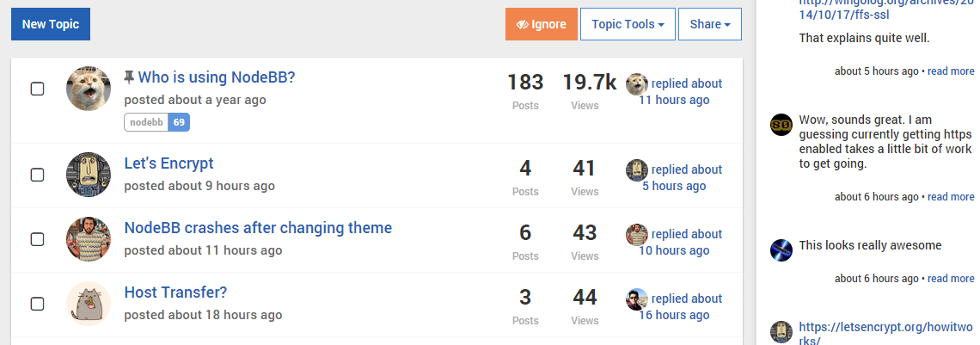Click Host Transfer topic author cat avatar
Viewport: 980px width, 345px height.
coord(89,304)
